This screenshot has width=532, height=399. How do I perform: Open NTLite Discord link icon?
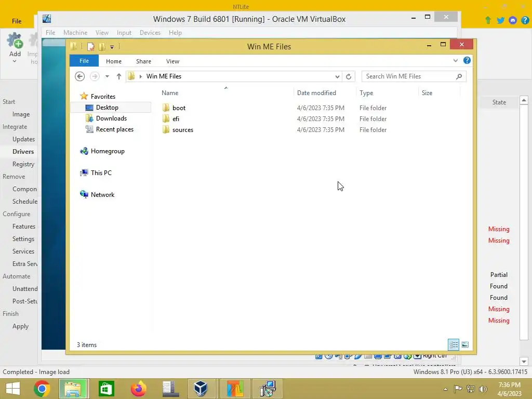click(513, 20)
